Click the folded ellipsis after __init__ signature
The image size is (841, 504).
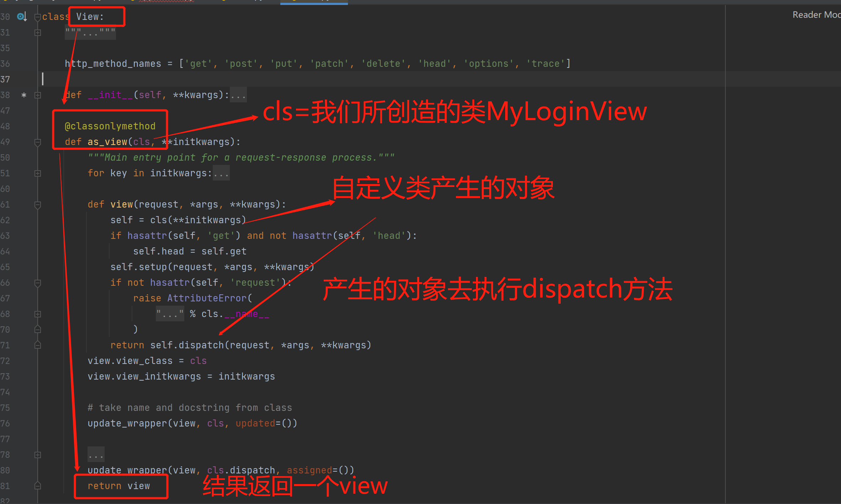pyautogui.click(x=238, y=95)
